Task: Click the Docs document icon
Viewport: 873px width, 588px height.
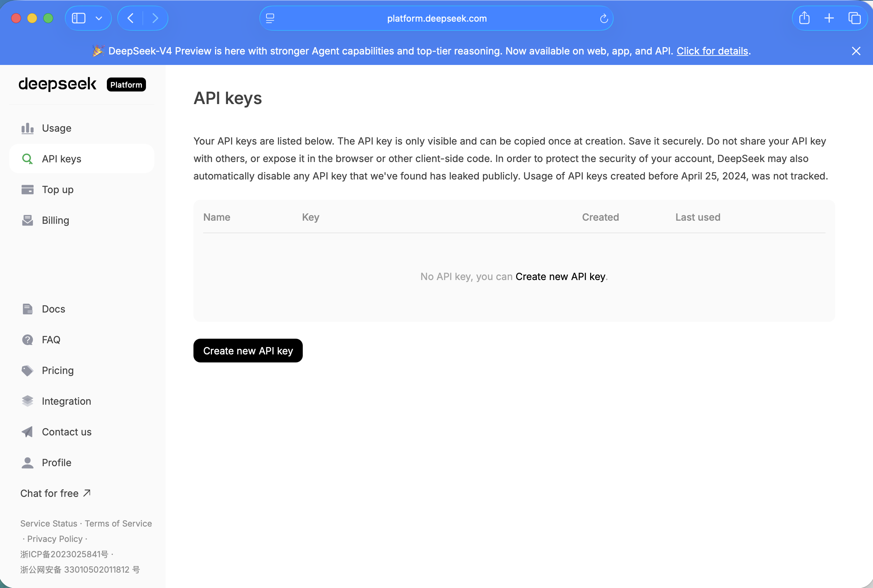Action: tap(27, 309)
